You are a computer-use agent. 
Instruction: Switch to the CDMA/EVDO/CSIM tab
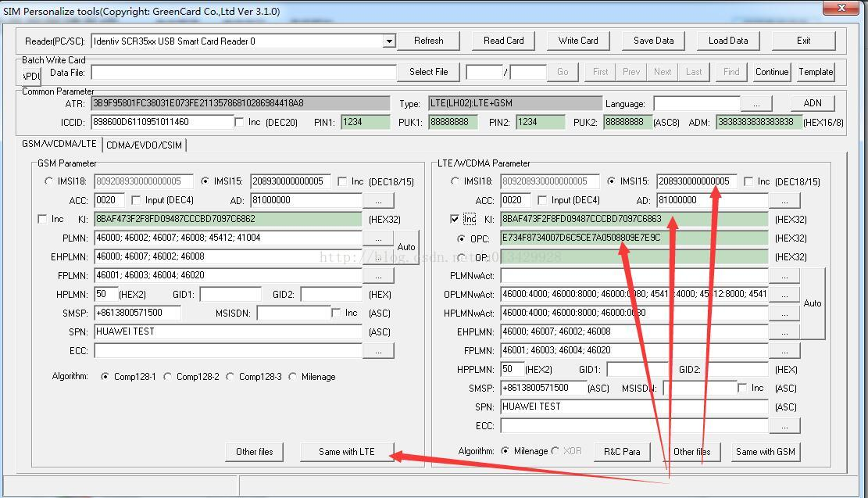click(x=144, y=145)
